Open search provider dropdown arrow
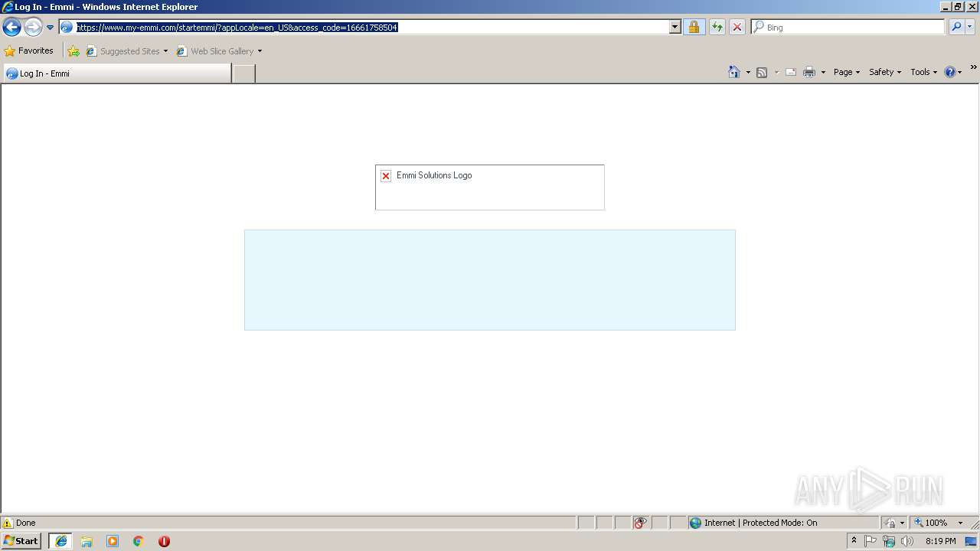 pos(970,28)
